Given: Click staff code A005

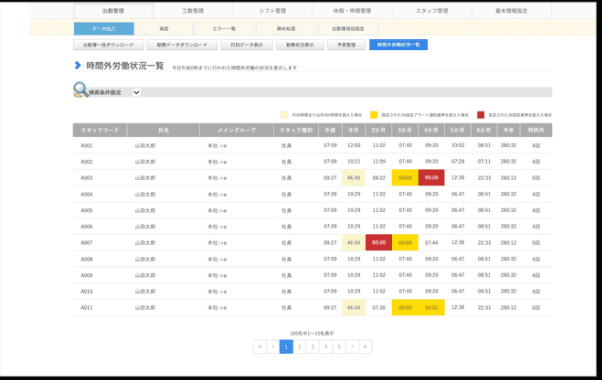Looking at the screenshot, I should (86, 210).
